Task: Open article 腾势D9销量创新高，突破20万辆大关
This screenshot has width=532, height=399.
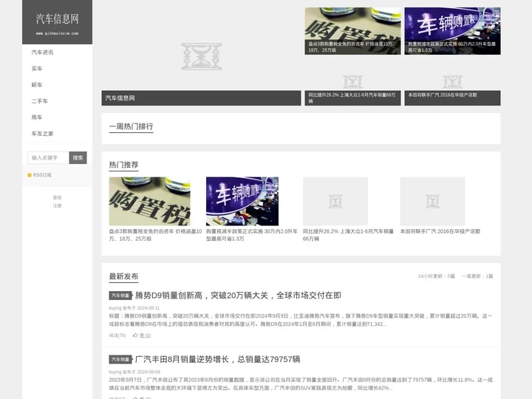Action: (238, 296)
